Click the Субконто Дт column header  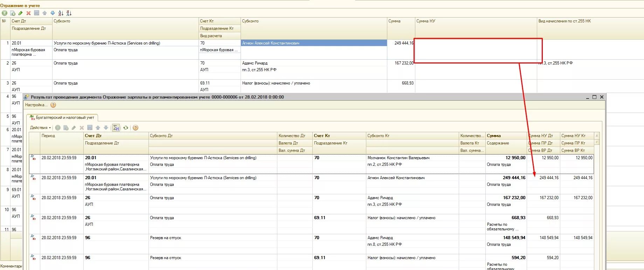[x=213, y=136]
